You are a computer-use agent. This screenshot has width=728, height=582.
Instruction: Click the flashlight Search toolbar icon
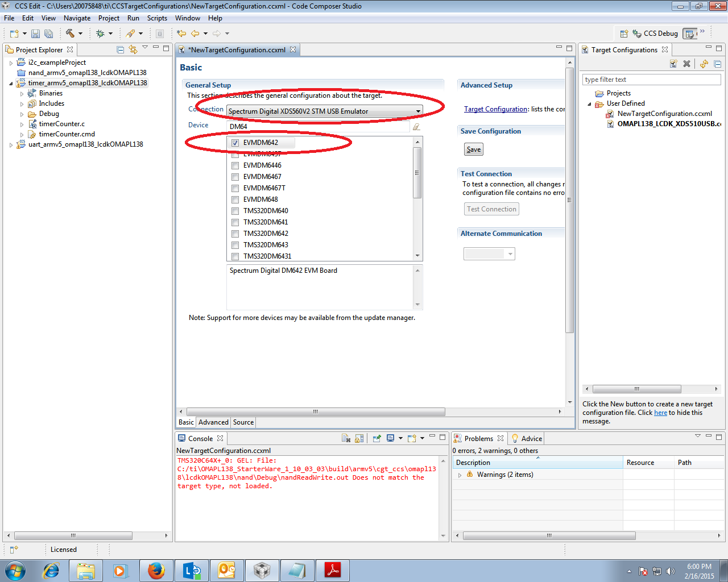[x=131, y=34]
